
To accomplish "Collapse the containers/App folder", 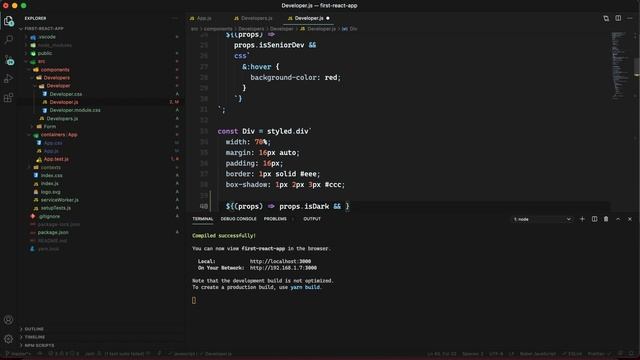I will click(59, 135).
